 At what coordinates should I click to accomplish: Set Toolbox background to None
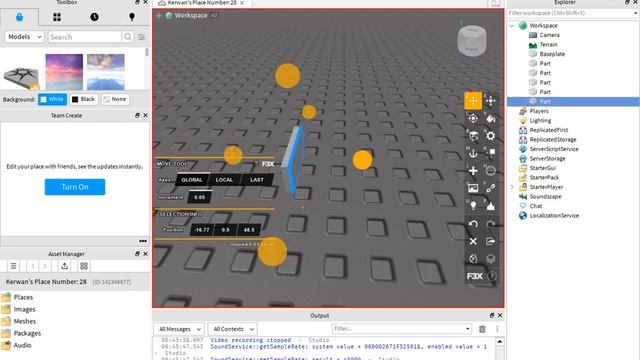tap(115, 99)
